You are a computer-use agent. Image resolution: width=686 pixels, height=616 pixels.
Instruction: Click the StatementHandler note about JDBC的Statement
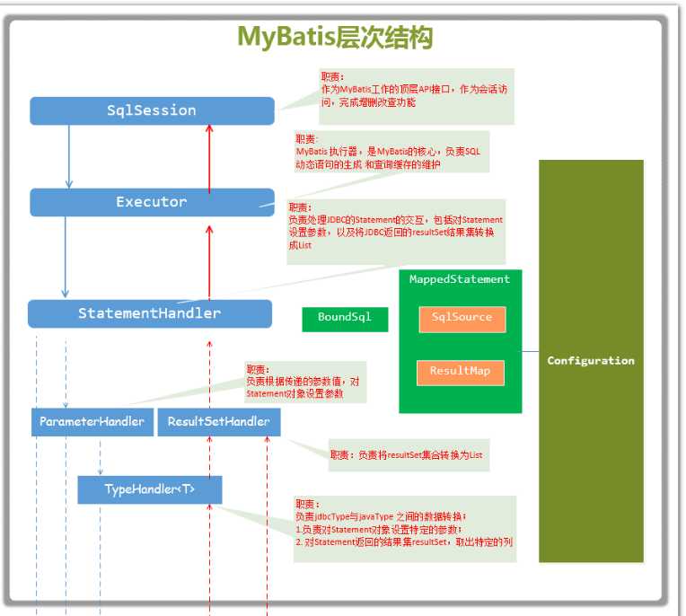pyautogui.click(x=396, y=232)
